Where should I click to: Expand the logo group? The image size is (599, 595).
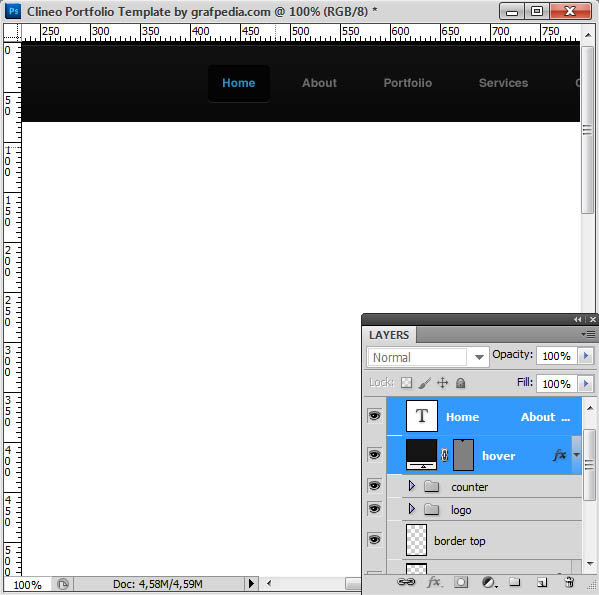click(411, 509)
